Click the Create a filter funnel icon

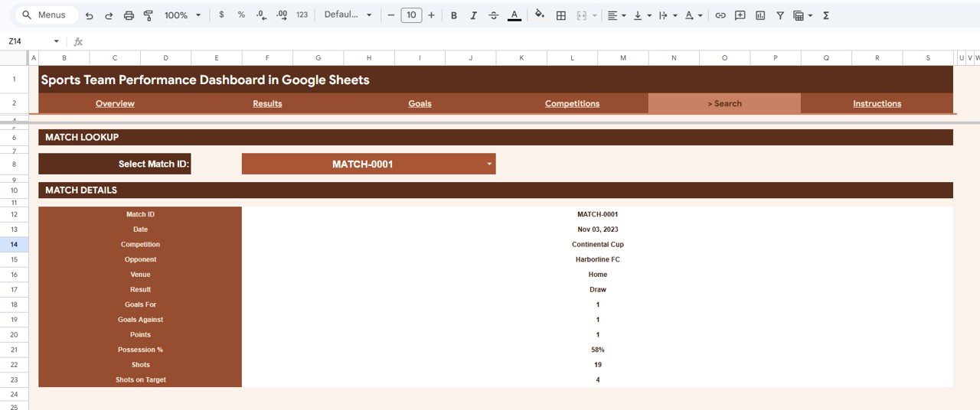pos(780,15)
